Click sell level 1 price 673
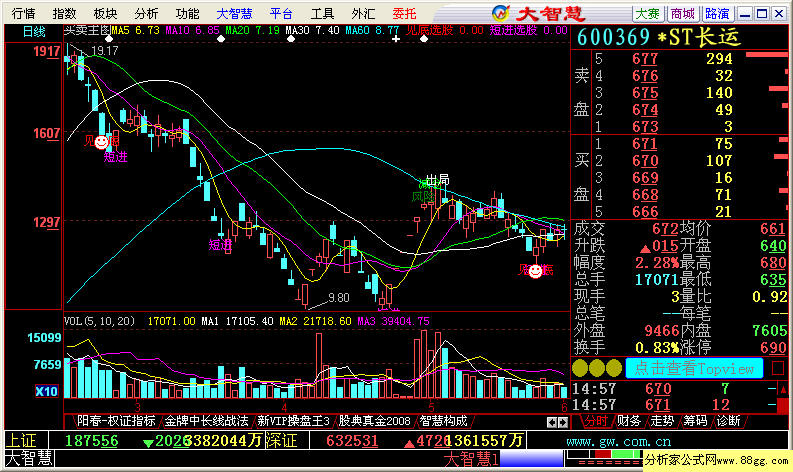This screenshot has width=793, height=472. tap(645, 126)
